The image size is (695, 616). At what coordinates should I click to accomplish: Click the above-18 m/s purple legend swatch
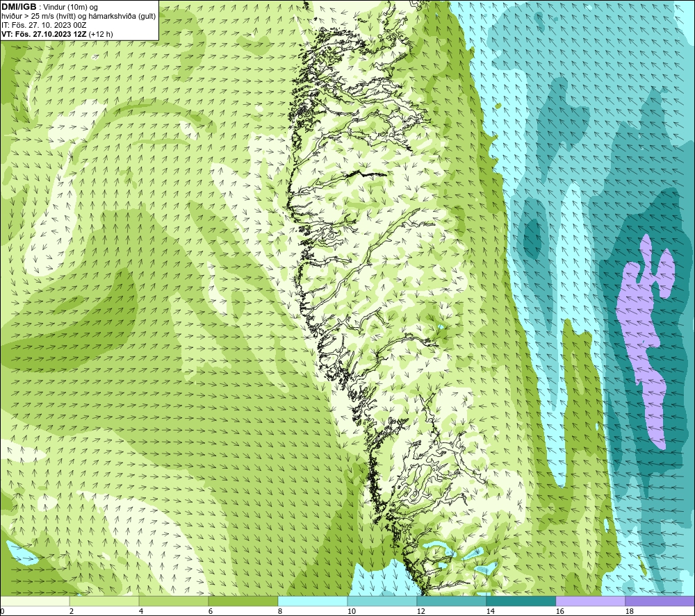pos(660,601)
